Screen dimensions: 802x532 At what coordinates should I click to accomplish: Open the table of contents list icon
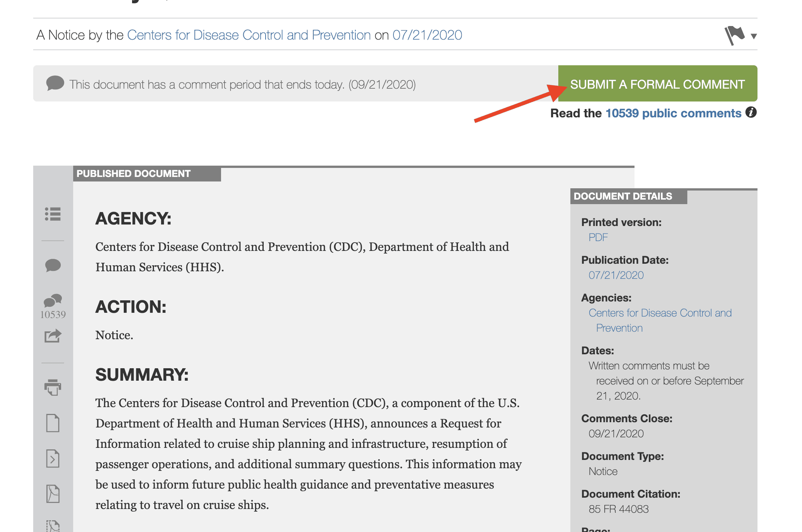coord(53,214)
